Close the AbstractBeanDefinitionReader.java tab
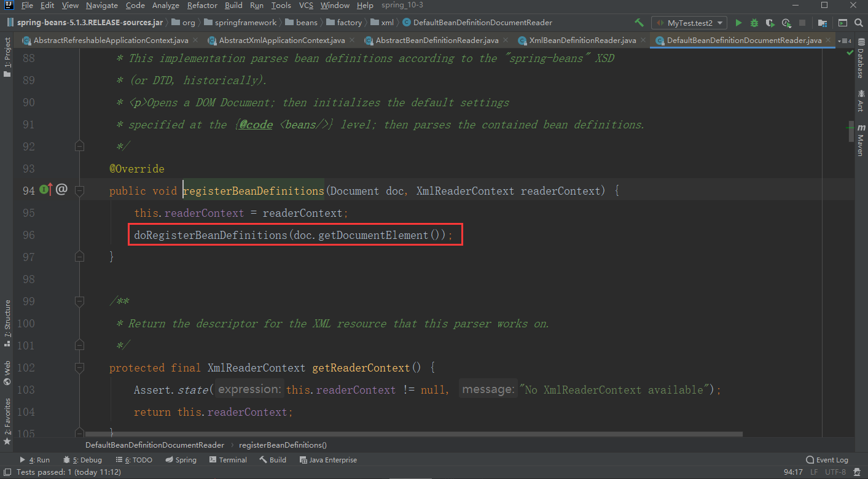The image size is (868, 479). (x=507, y=41)
